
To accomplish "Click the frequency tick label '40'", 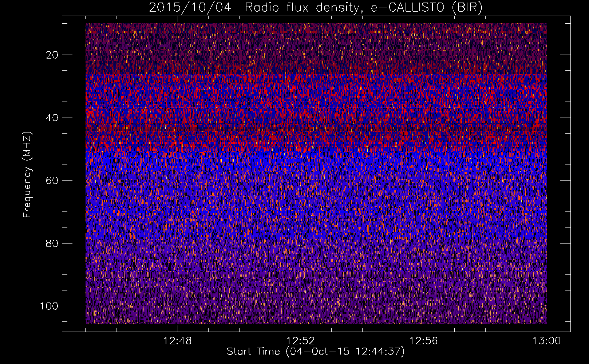I will click(x=52, y=118).
